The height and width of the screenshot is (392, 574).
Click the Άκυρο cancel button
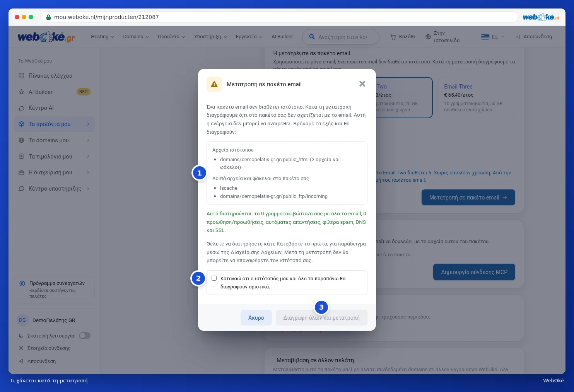pyautogui.click(x=256, y=318)
